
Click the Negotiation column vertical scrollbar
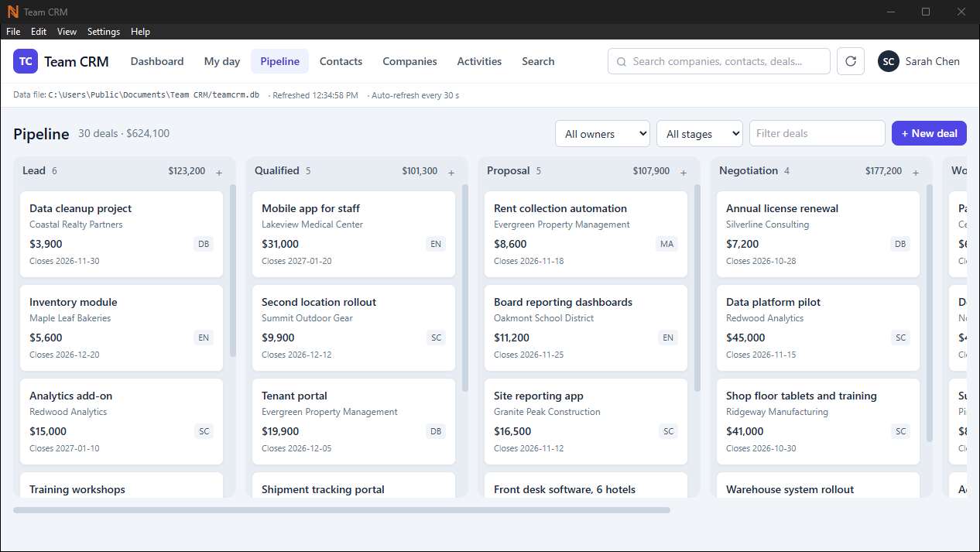(x=930, y=313)
